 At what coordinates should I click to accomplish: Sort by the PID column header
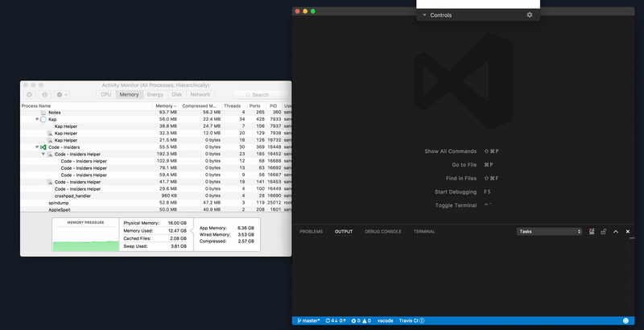point(274,106)
